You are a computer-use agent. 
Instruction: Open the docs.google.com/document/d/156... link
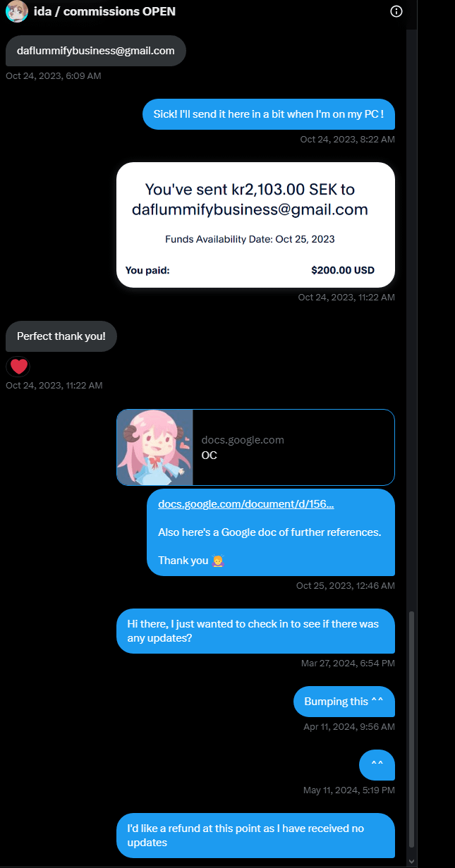tap(246, 504)
